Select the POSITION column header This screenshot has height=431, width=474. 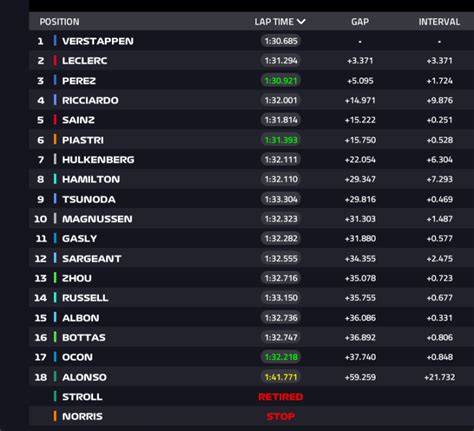pyautogui.click(x=60, y=22)
